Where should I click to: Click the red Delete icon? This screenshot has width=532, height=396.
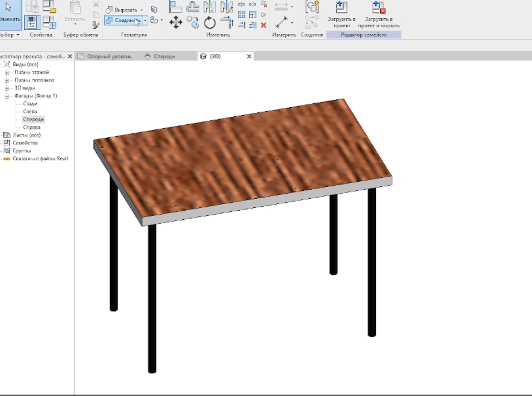tap(264, 25)
